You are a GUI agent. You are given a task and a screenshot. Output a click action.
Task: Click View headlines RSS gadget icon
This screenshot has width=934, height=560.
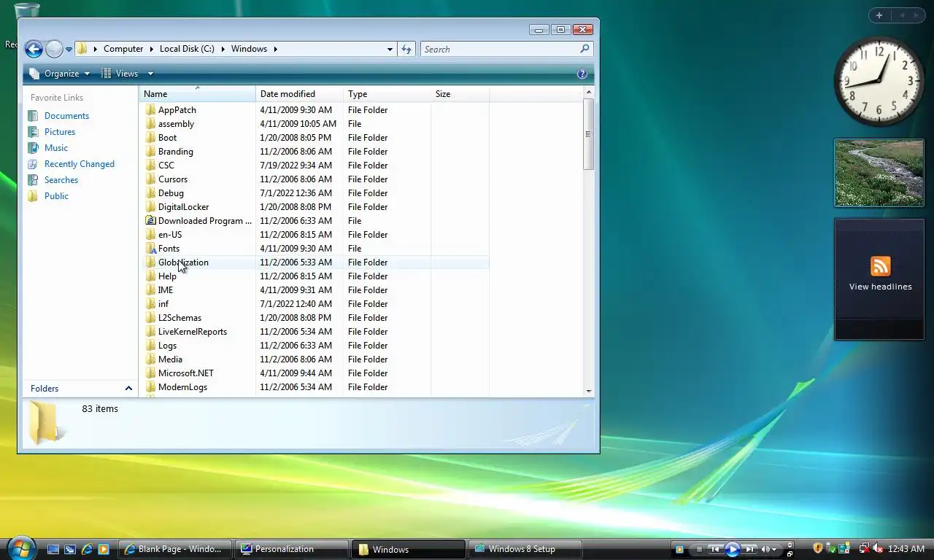880,266
